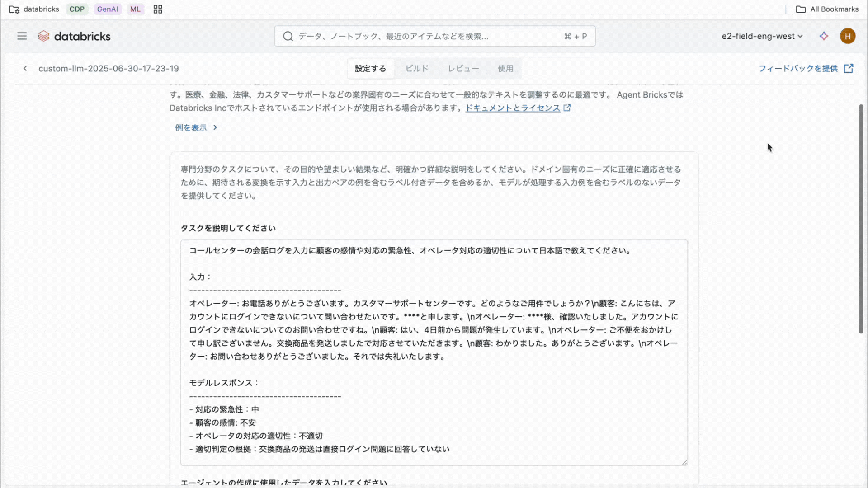Click the フィードバックを提供 link
868x488 pixels.
pyautogui.click(x=798, y=69)
